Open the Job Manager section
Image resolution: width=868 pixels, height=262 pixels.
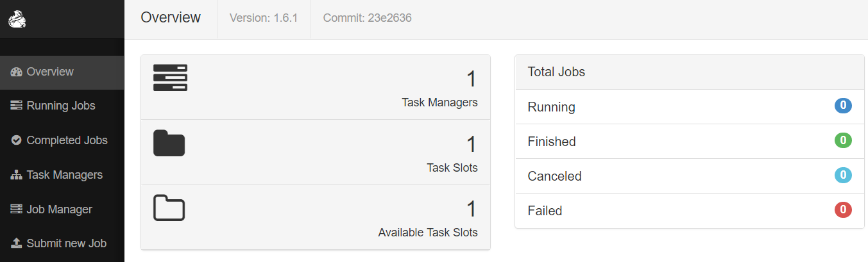point(59,209)
